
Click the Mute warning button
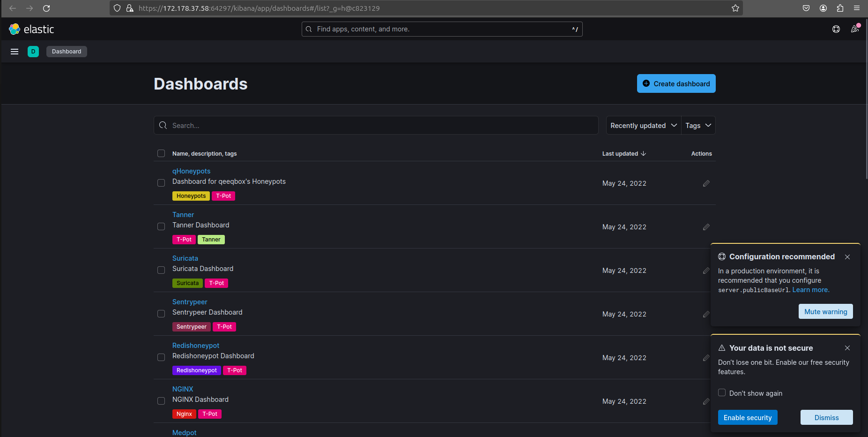(825, 311)
